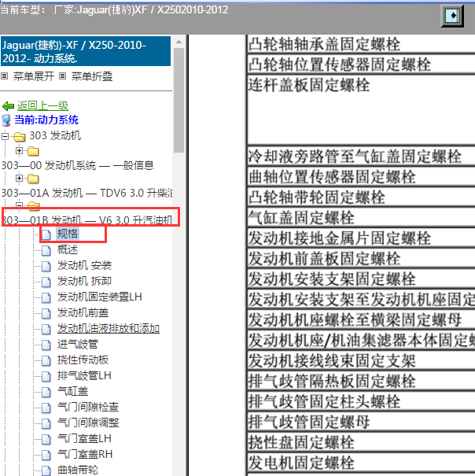The width and height of the screenshot is (475, 476).
Task: Click the page icon beside 曲轴带轮
Action: coord(46,470)
